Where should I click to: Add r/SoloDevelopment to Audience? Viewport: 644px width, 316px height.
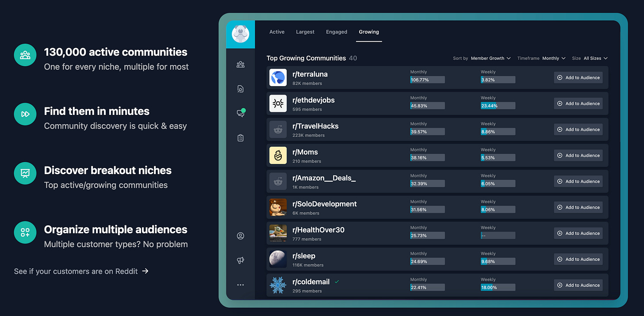coord(578,207)
